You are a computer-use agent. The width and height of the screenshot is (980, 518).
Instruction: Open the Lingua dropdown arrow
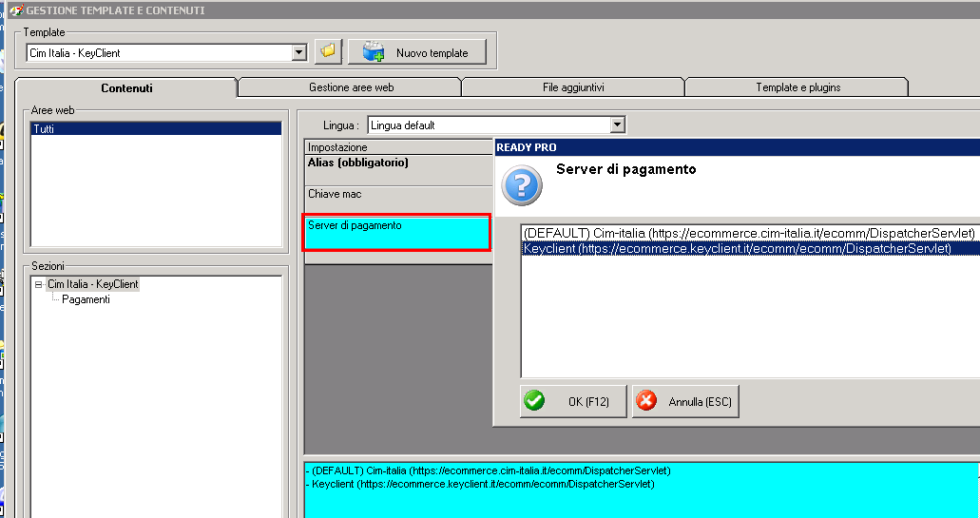[x=618, y=125]
